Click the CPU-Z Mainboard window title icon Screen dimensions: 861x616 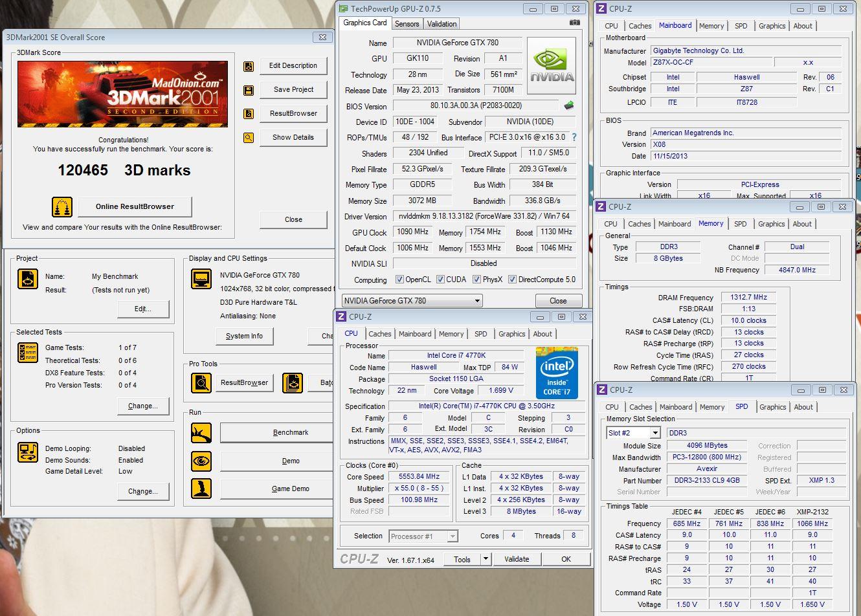tap(601, 8)
